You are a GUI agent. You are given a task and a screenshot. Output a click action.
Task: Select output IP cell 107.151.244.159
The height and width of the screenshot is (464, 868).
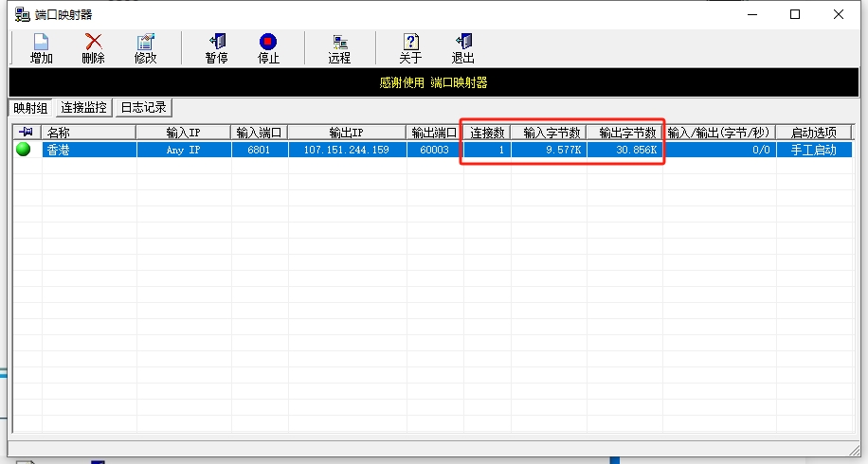tap(346, 150)
